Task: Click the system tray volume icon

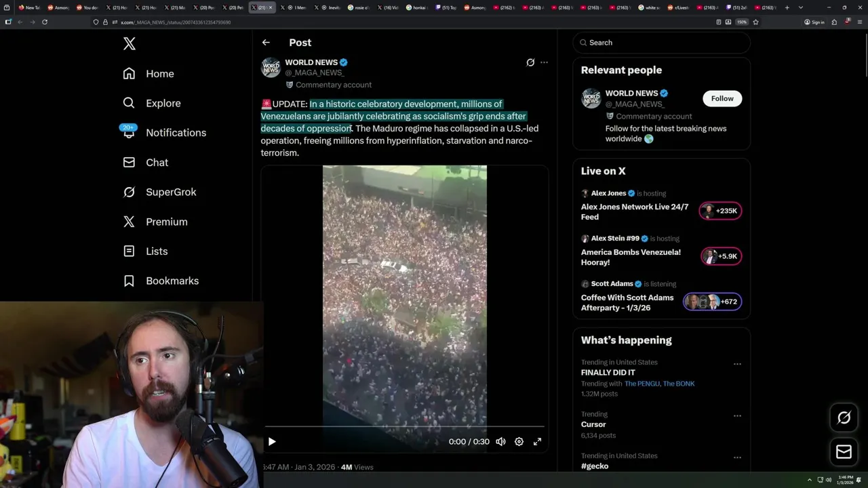Action: click(x=829, y=480)
